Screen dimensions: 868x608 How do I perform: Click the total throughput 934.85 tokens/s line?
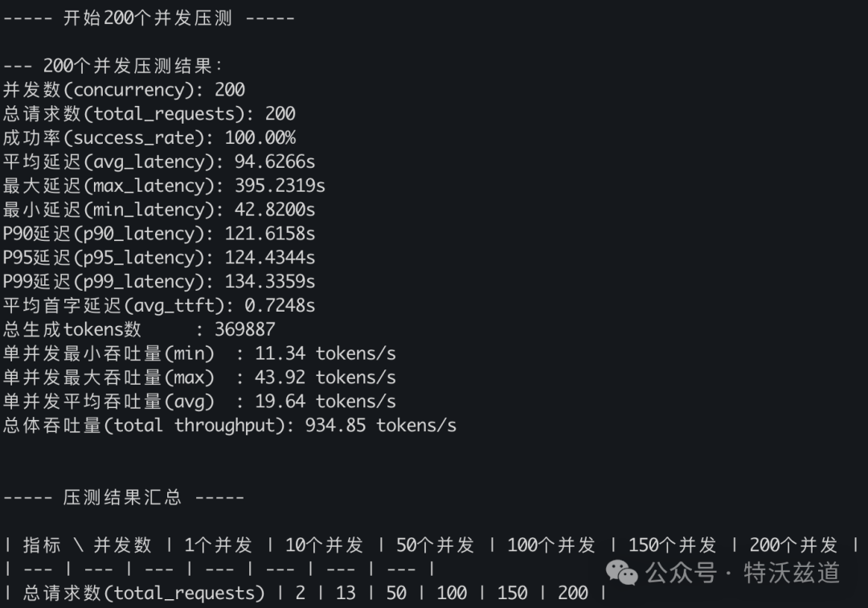click(229, 426)
